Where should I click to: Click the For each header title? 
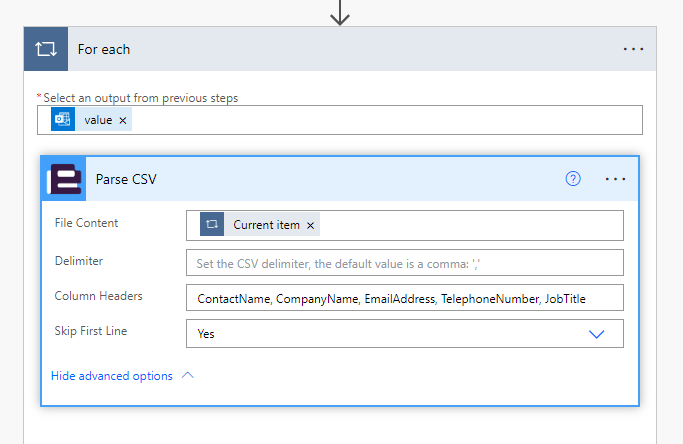[x=104, y=49]
